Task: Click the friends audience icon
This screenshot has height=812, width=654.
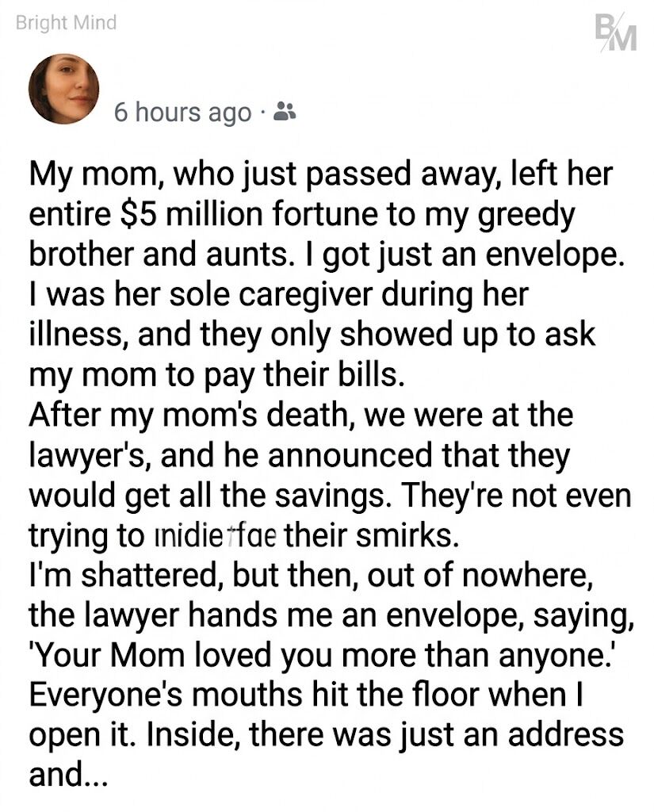Action: tap(284, 112)
